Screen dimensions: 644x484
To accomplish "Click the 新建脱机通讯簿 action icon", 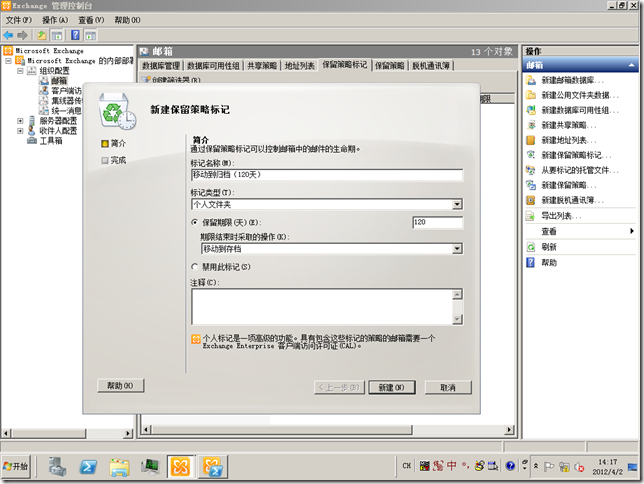I will point(530,200).
